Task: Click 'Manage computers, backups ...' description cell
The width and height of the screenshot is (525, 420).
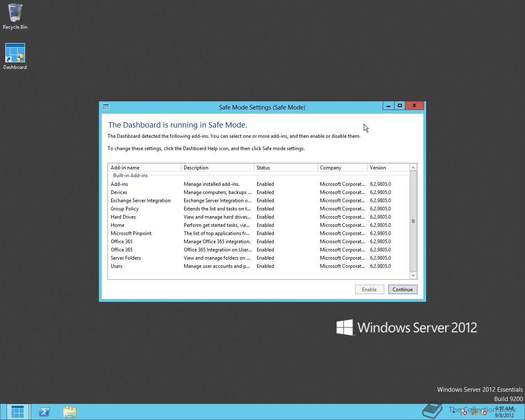Action: coord(217,192)
